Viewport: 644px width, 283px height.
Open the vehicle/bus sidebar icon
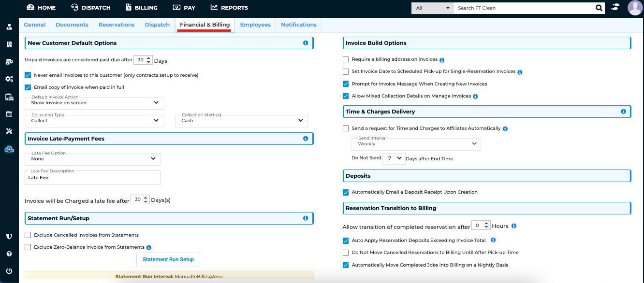(9, 97)
